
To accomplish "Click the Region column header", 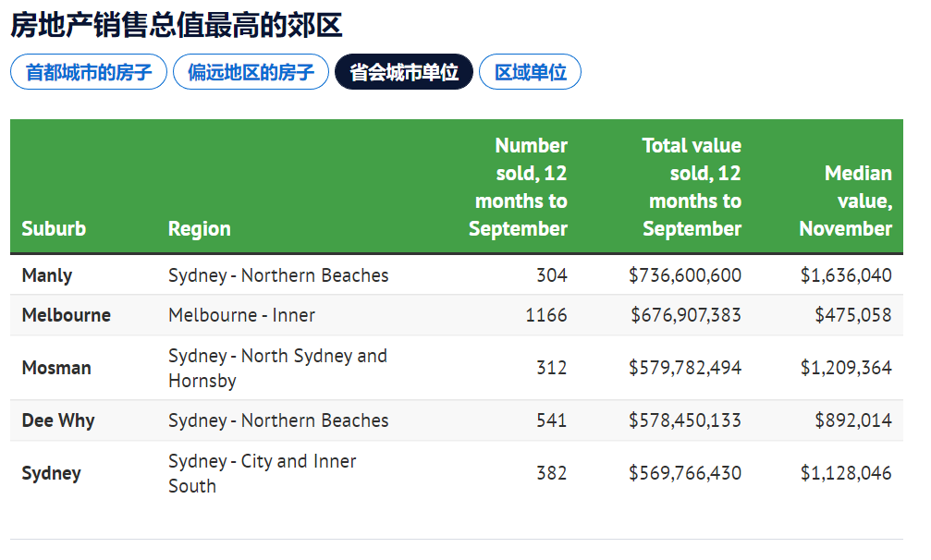I will 200,229.
